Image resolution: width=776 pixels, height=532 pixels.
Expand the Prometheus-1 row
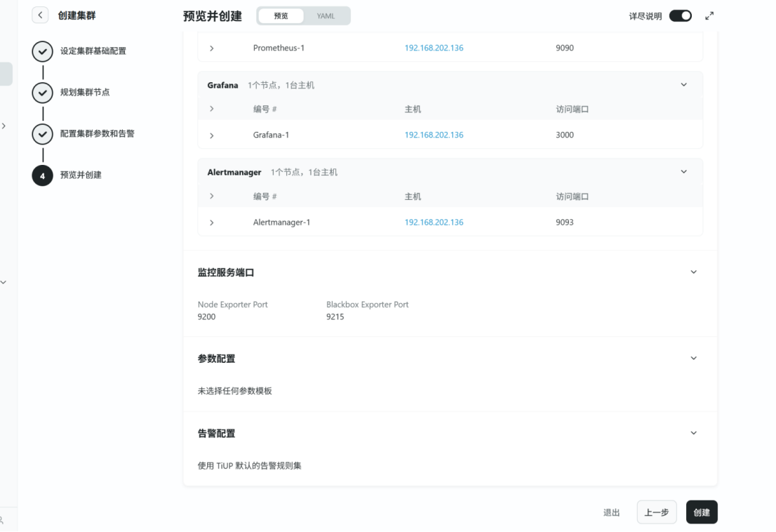pos(212,48)
